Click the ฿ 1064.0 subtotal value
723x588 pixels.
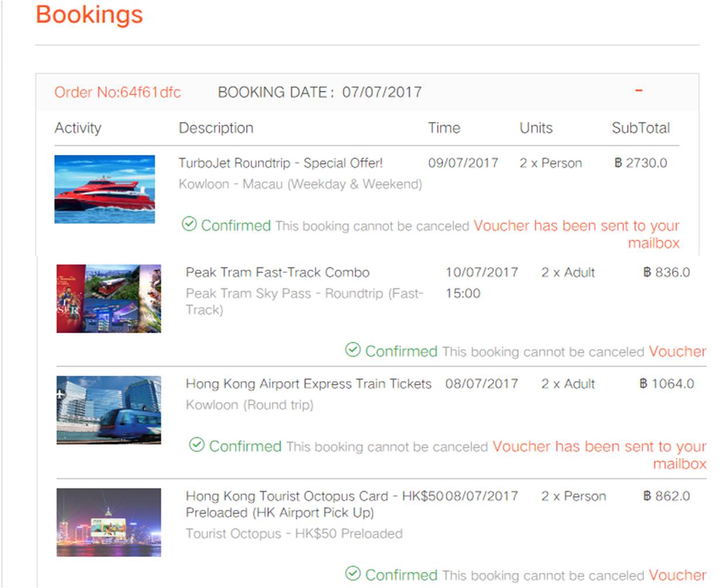click(667, 384)
